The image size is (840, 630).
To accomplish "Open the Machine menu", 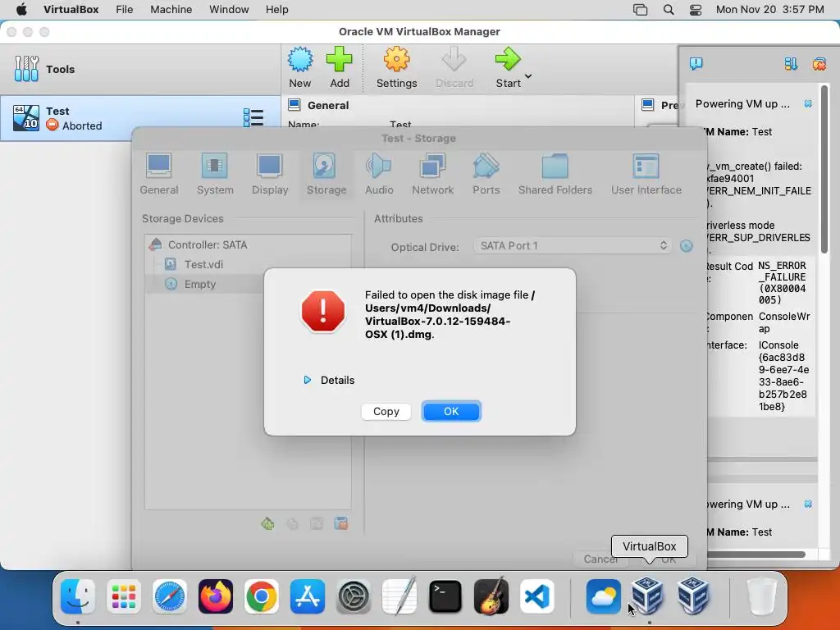I will pyautogui.click(x=171, y=10).
